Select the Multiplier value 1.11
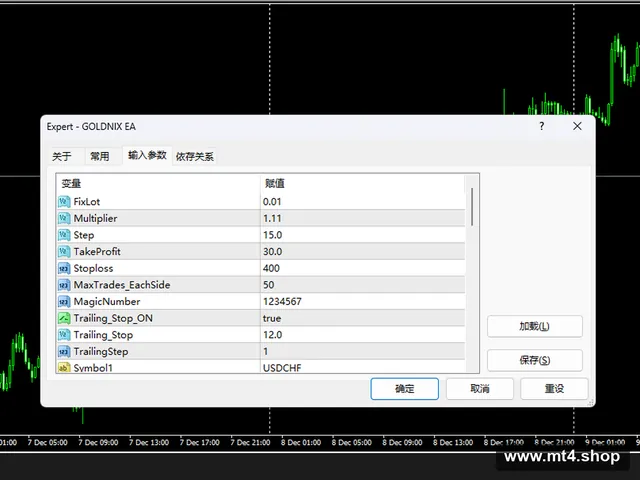Image resolution: width=640 pixels, height=480 pixels. (x=272, y=218)
